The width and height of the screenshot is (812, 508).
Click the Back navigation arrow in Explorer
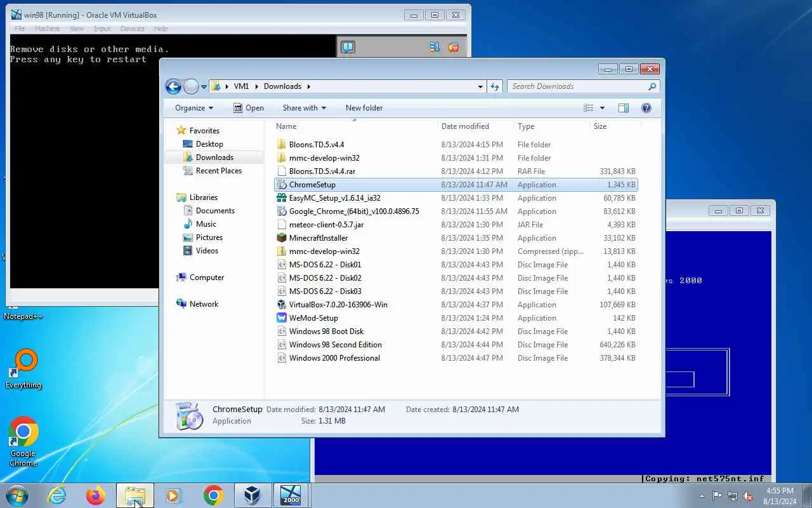(173, 86)
